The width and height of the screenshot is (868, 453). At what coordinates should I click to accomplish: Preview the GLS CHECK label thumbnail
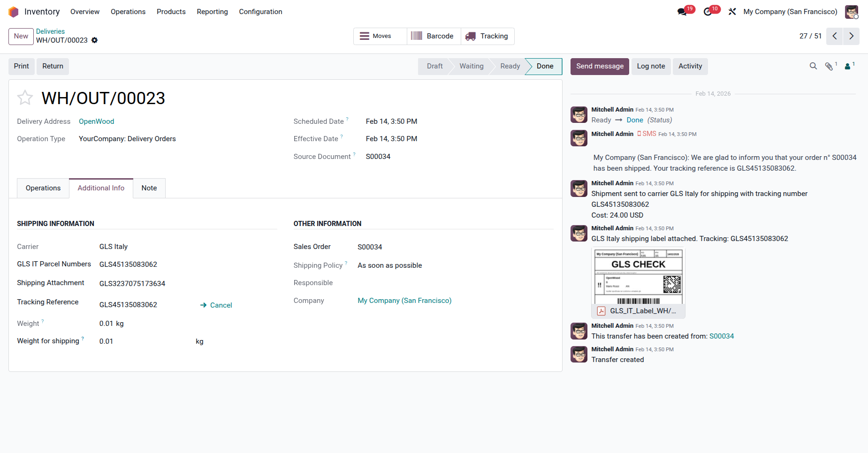coord(638,276)
